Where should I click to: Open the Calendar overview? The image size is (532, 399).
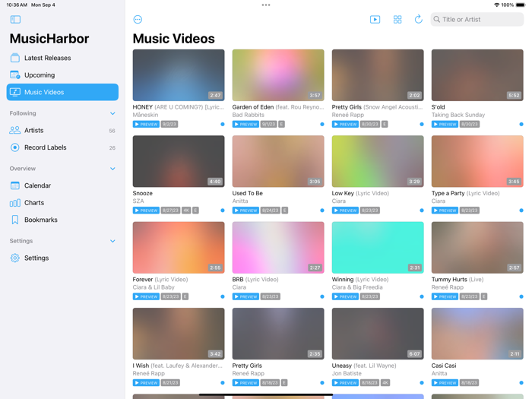[62, 185]
